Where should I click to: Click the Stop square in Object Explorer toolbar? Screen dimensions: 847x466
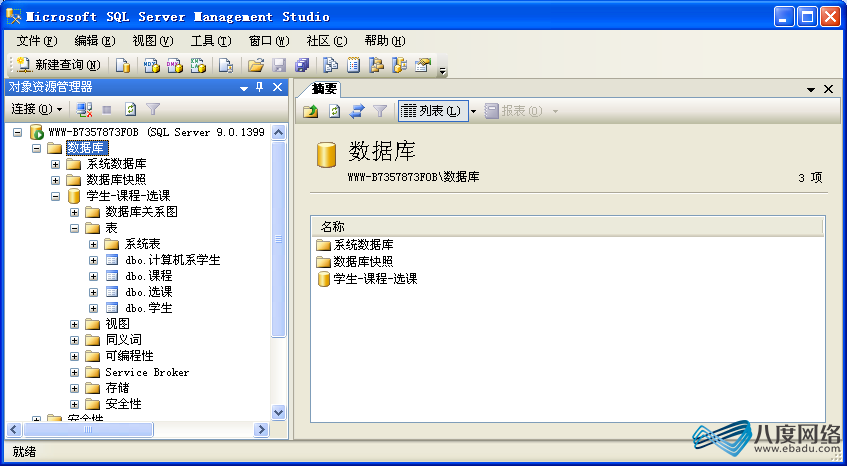(107, 110)
